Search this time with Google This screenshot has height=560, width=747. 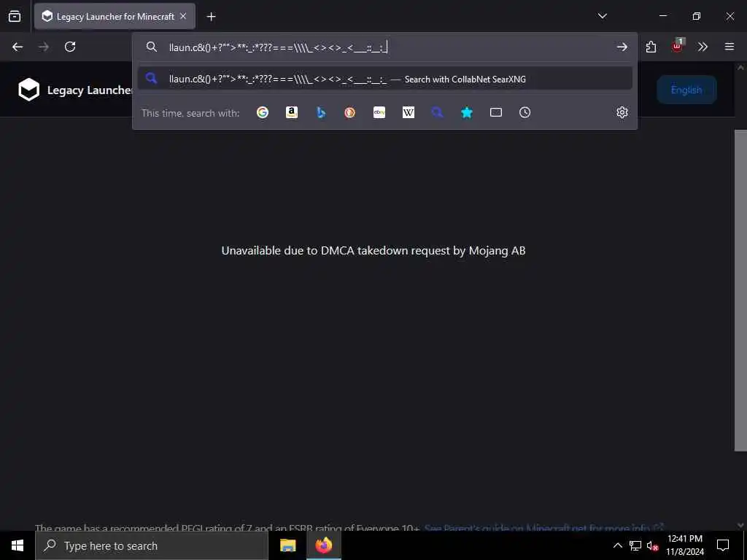263,112
